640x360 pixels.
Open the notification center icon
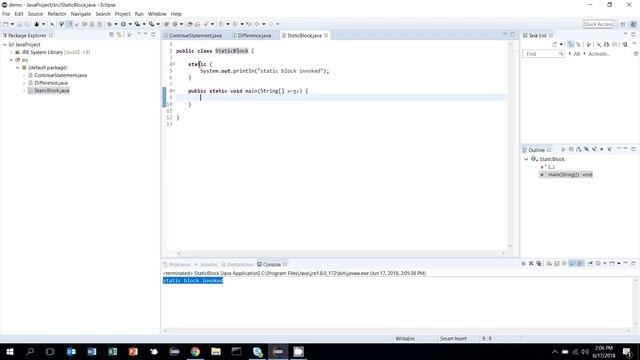click(627, 351)
